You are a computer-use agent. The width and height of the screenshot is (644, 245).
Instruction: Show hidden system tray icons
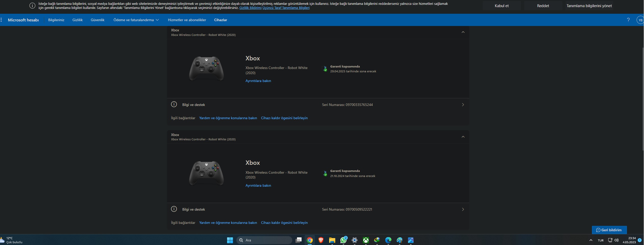click(591, 240)
